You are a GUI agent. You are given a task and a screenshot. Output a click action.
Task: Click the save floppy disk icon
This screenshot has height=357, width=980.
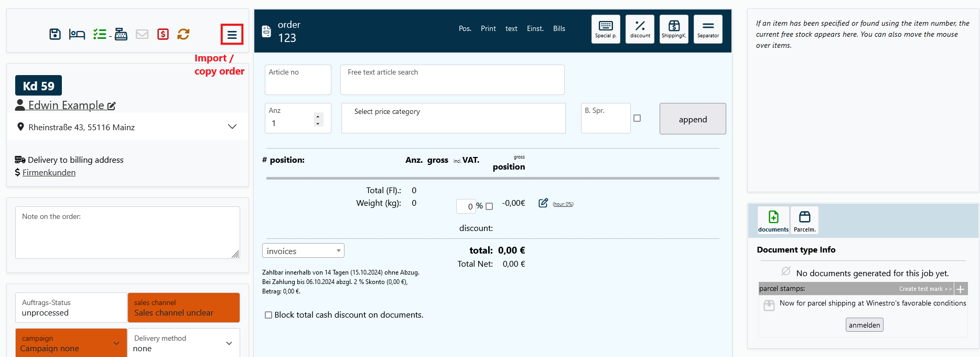(x=55, y=35)
